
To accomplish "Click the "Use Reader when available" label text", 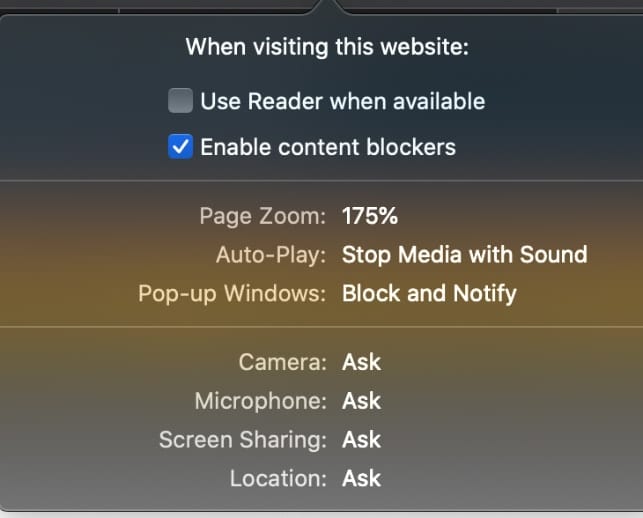I will click(342, 101).
